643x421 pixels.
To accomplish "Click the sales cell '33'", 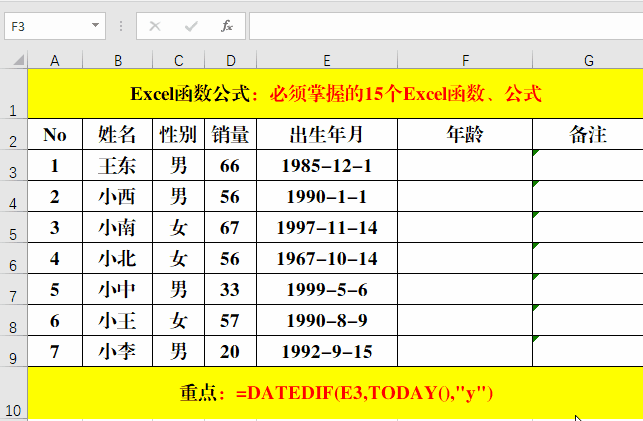I will click(x=230, y=289).
